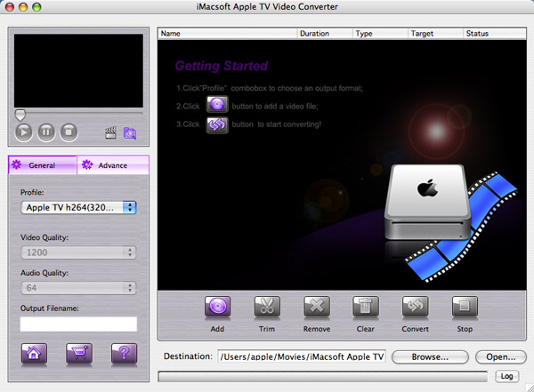Click the Remove X icon
Screen dimensions: 534x392
(x=317, y=307)
